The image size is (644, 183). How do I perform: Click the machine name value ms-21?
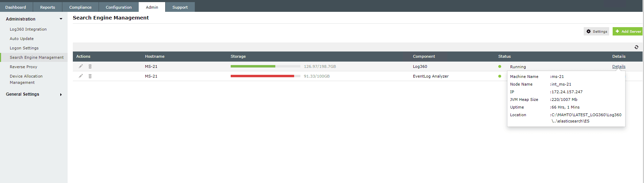tap(558, 77)
